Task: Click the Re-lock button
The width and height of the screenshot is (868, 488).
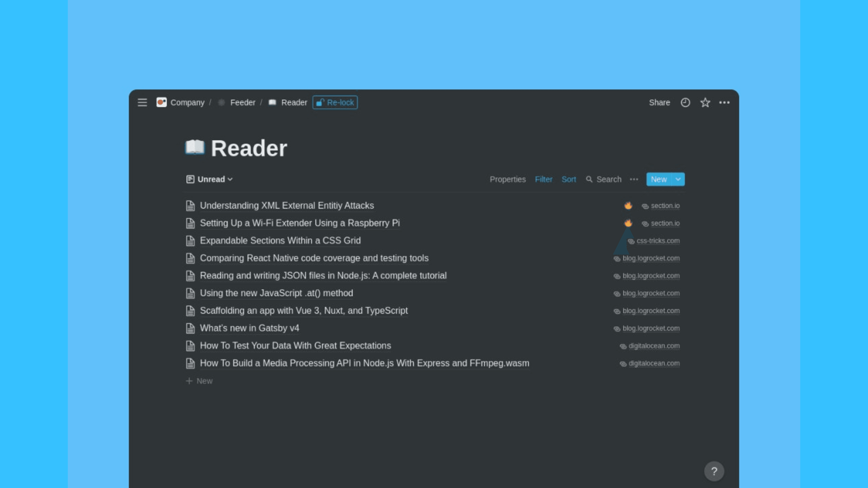Action: 335,102
